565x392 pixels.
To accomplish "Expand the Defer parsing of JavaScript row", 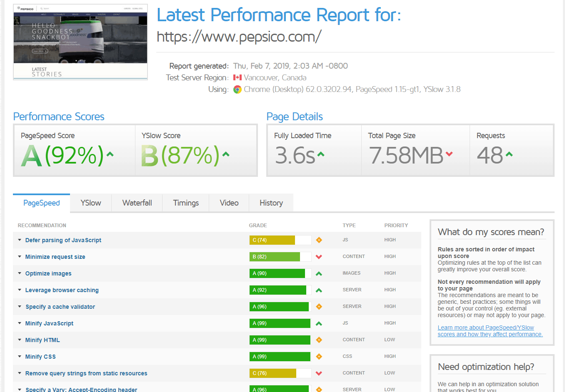I will pyautogui.click(x=20, y=240).
